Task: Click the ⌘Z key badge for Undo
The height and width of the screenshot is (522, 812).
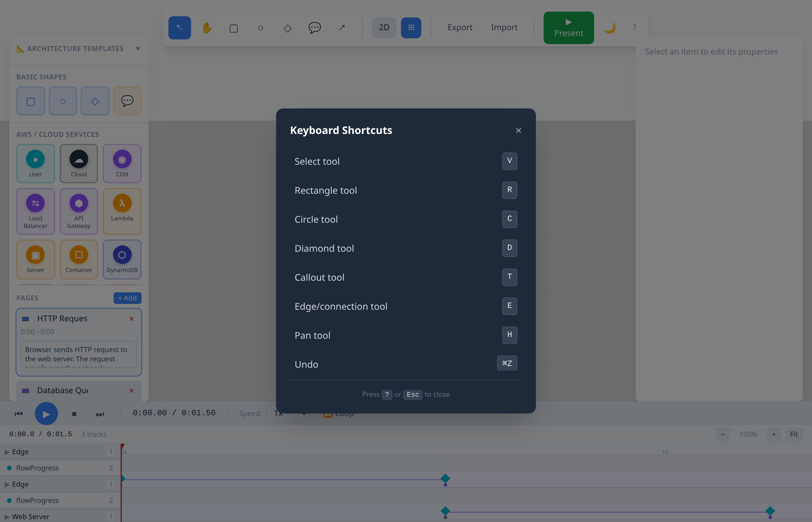Action: click(507, 363)
